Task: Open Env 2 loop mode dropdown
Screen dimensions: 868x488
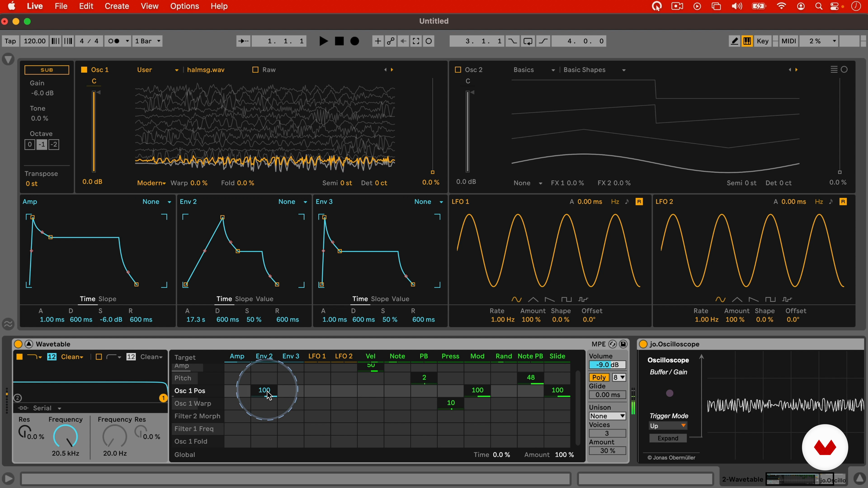Action: click(293, 202)
